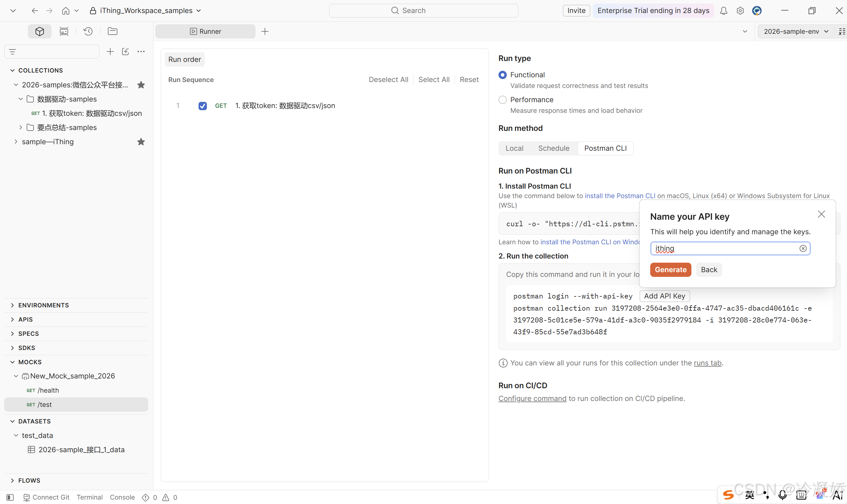This screenshot has width=847, height=504.
Task: Go forward using the right arrow
Action: pyautogui.click(x=49, y=11)
